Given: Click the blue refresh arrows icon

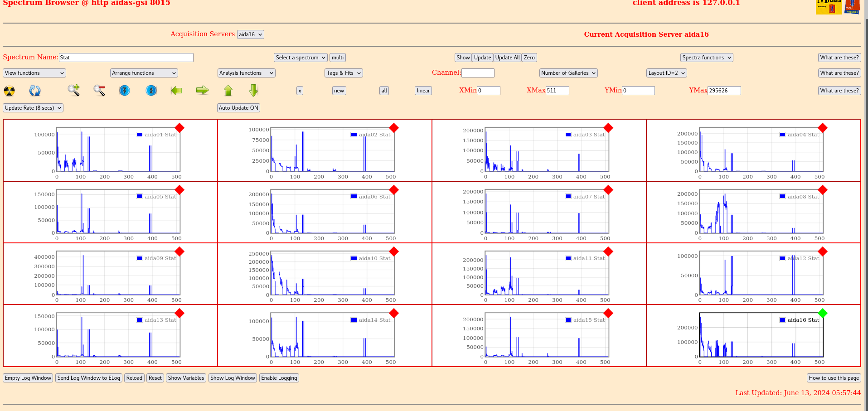Looking at the screenshot, I should [x=35, y=91].
